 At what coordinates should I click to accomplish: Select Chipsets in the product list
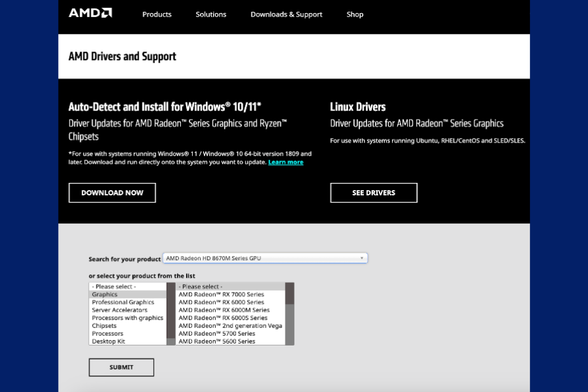pyautogui.click(x=104, y=326)
